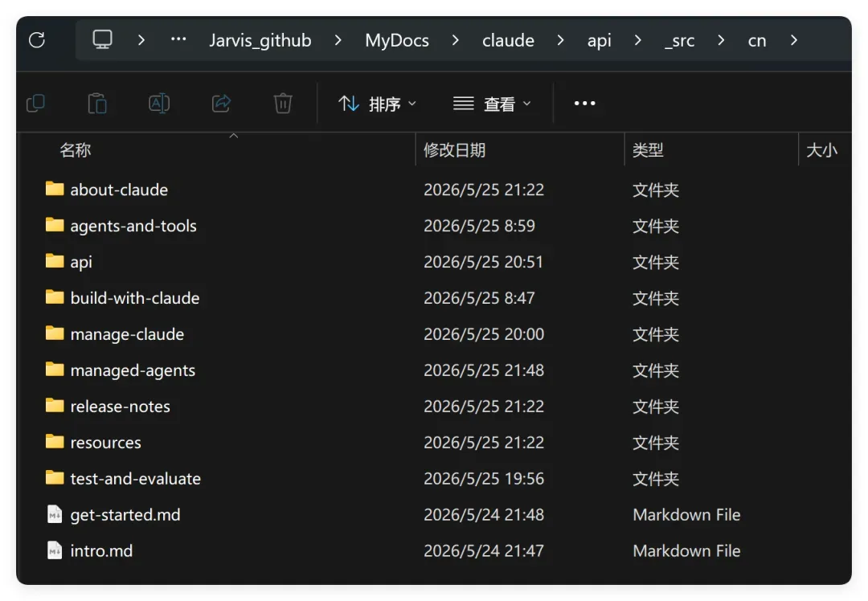Click date 2026/5/25 19:56
Viewport: 868px width, 601px height.
coord(484,479)
